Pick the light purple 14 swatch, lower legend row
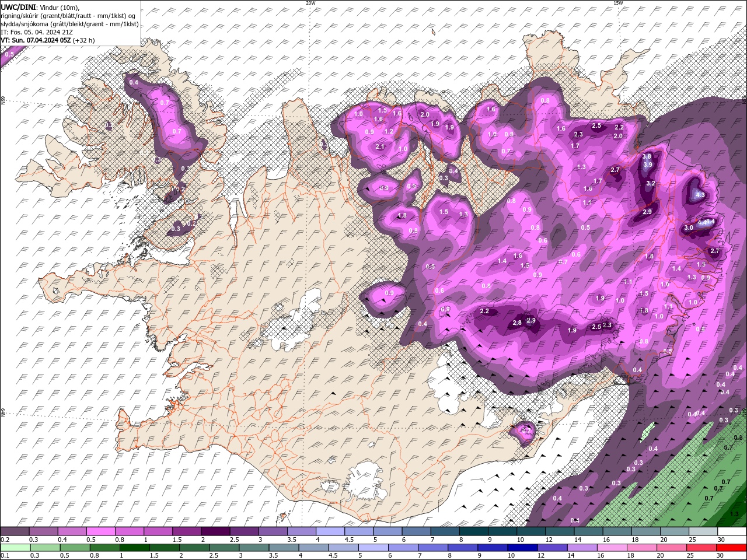The height and width of the screenshot is (560, 747). (x=582, y=547)
